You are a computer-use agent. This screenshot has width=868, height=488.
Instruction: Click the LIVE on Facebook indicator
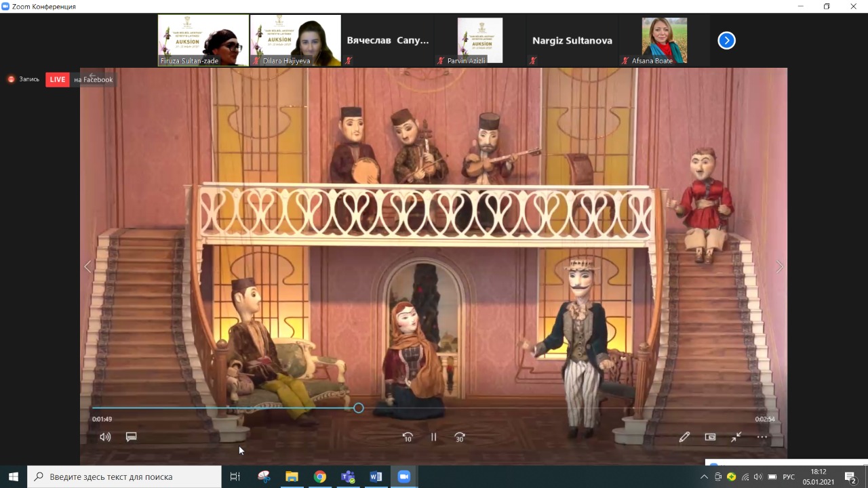[x=80, y=79]
